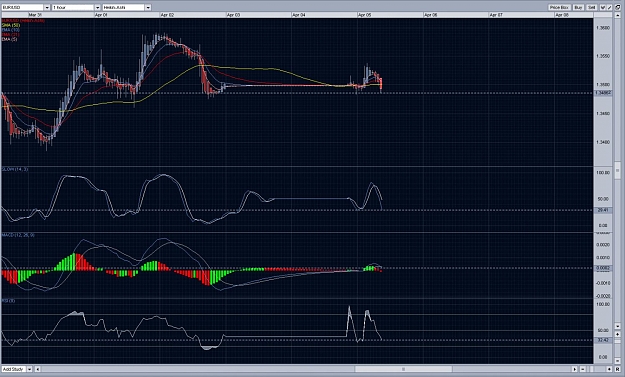Click the RSI current value marker 32.42
Viewport: 625px width, 377px height.
tap(603, 340)
